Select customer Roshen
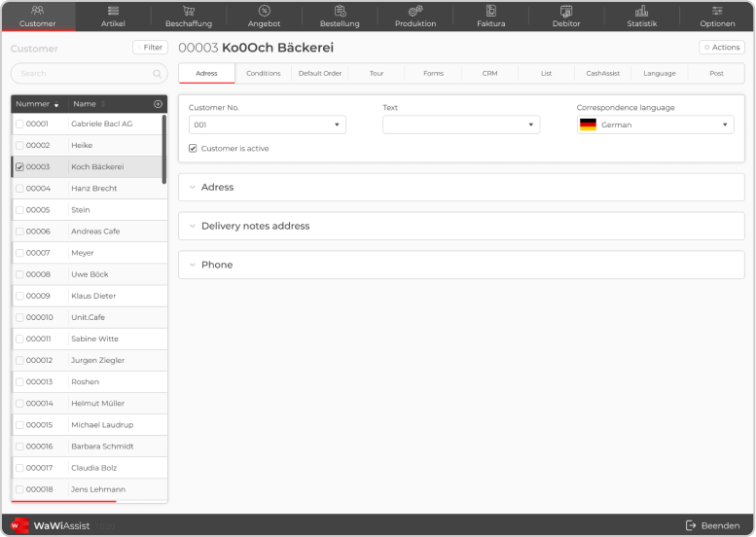Viewport: 756px width, 537px height. coord(86,381)
